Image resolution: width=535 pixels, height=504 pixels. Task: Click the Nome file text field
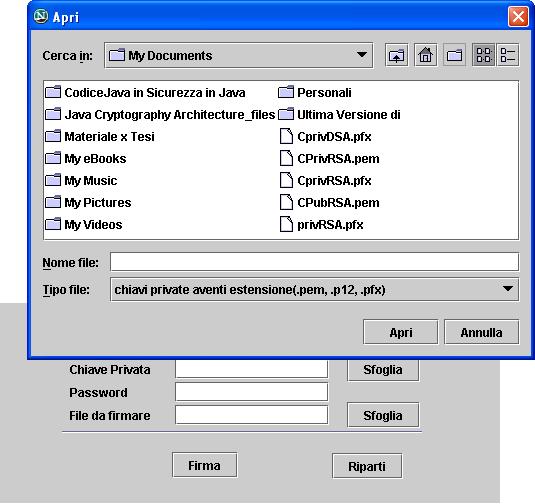pyautogui.click(x=314, y=262)
